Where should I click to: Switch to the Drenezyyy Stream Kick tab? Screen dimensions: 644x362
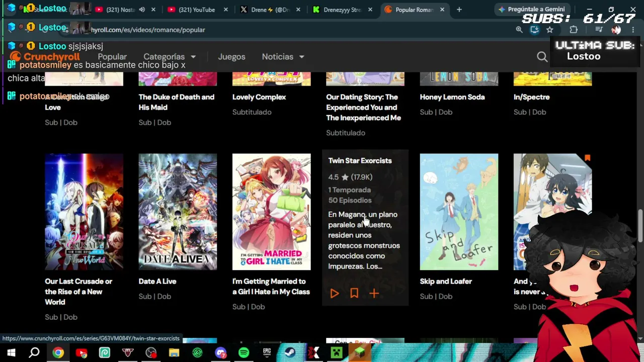click(x=343, y=10)
